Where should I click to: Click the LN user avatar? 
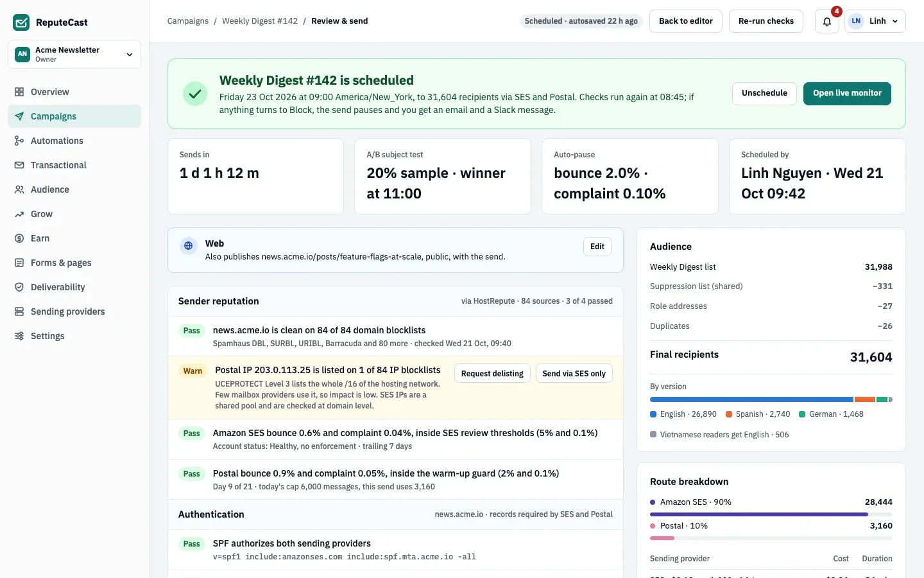click(x=856, y=21)
